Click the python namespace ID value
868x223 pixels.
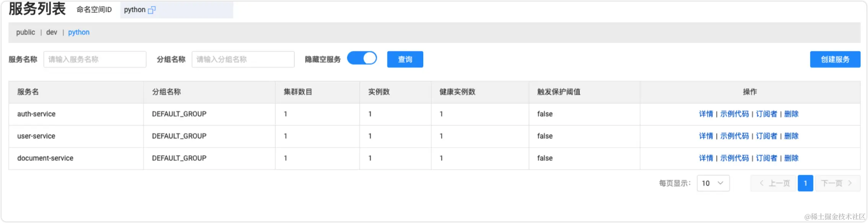coord(135,10)
